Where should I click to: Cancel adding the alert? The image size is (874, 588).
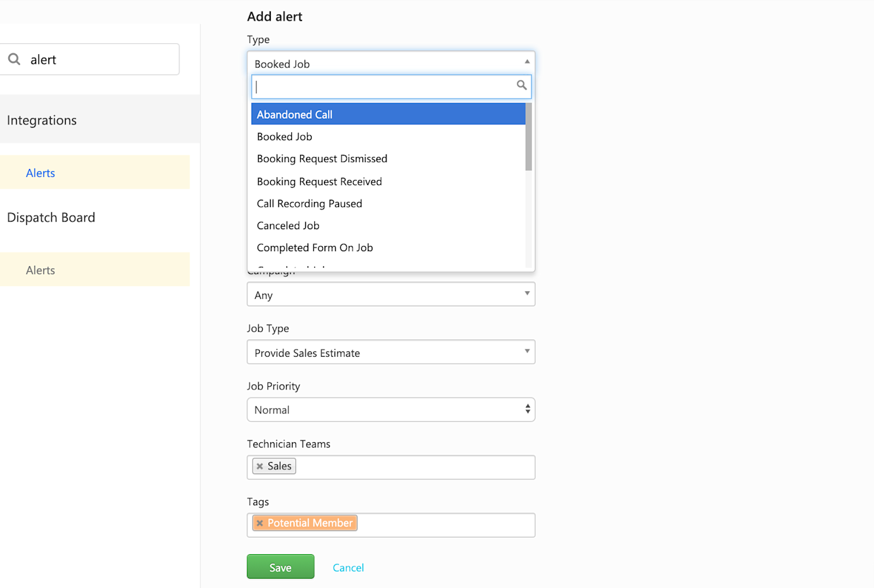click(348, 567)
